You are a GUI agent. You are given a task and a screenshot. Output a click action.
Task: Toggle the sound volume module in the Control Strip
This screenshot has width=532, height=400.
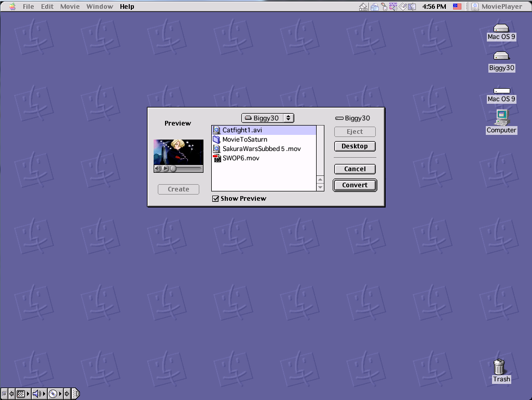click(x=36, y=394)
